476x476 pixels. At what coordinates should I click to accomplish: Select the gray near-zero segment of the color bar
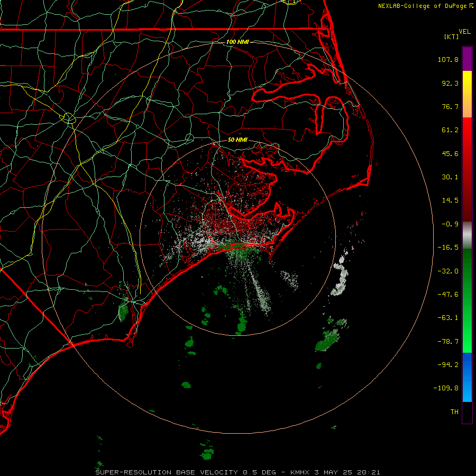click(467, 235)
